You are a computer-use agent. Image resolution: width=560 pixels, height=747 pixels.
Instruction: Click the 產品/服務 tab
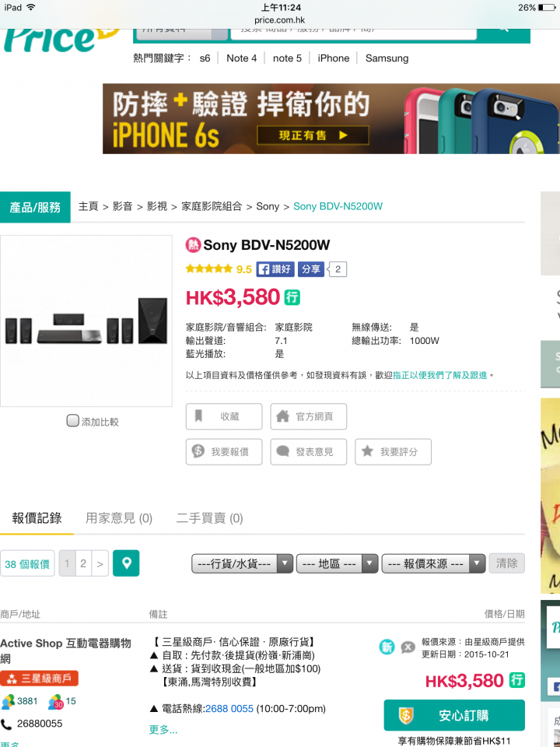point(35,207)
